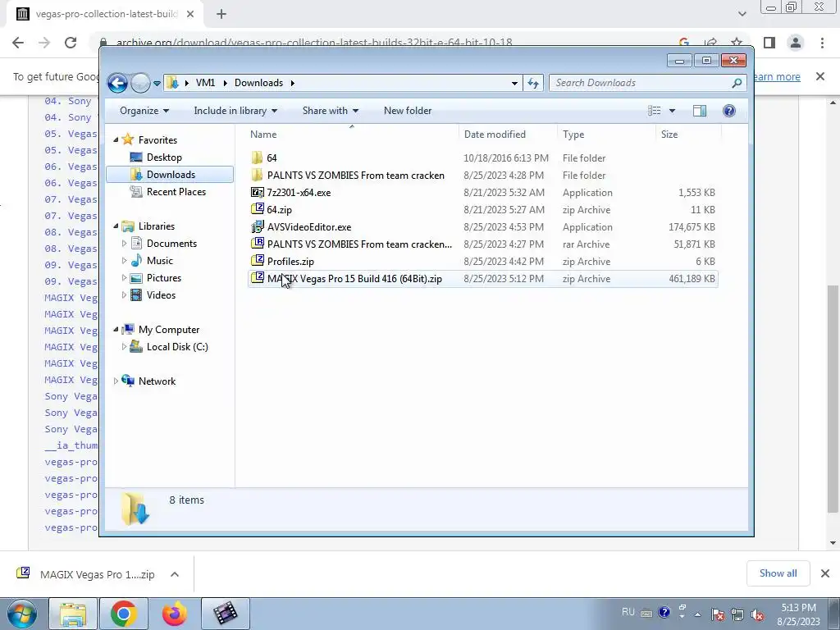The image size is (840, 630).
Task: Open Firefox from the taskbar
Action: (175, 614)
